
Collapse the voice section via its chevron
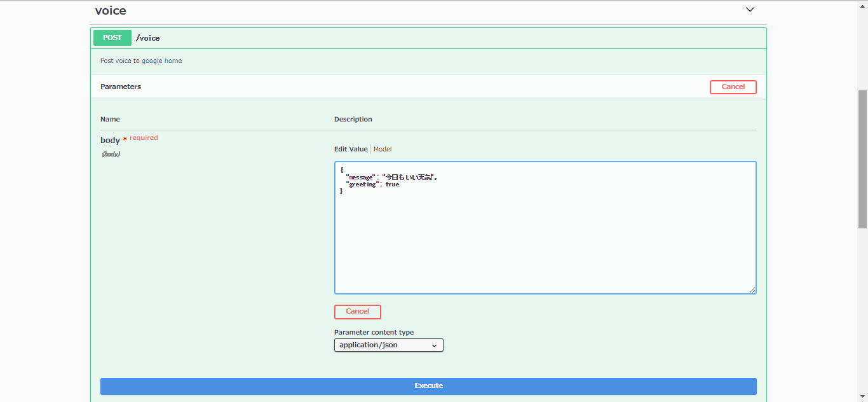(x=750, y=10)
